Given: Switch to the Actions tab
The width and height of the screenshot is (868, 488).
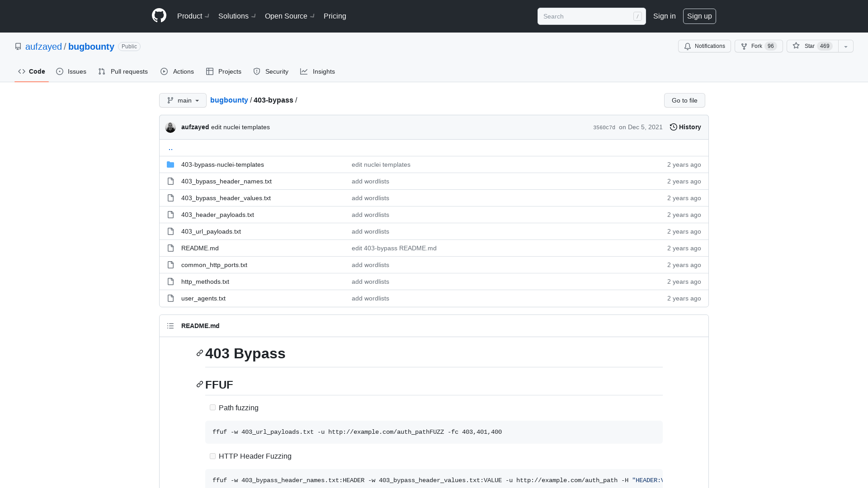Looking at the screenshot, I should (x=177, y=71).
